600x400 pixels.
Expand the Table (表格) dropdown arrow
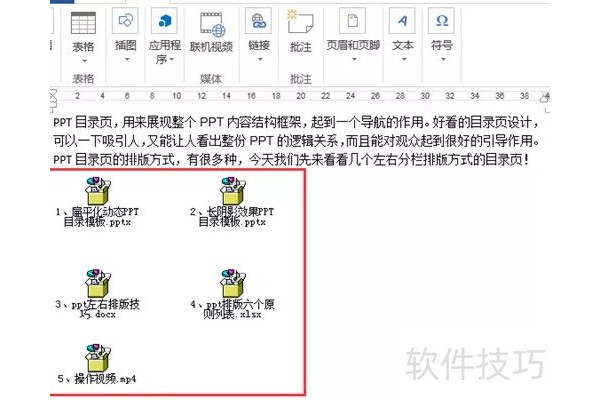[x=84, y=61]
